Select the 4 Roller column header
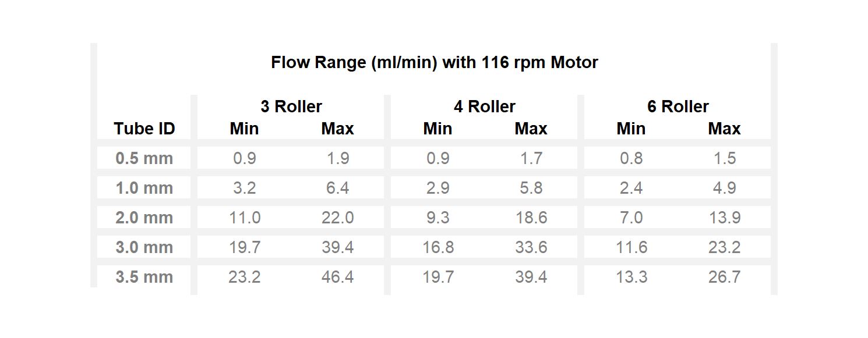This screenshot has width=868, height=338. (x=485, y=106)
